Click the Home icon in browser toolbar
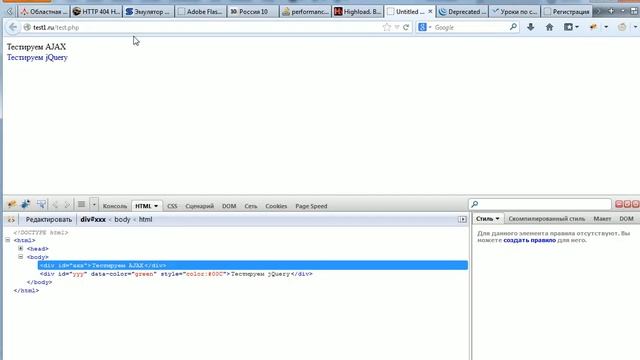The height and width of the screenshot is (360, 640). tap(549, 27)
